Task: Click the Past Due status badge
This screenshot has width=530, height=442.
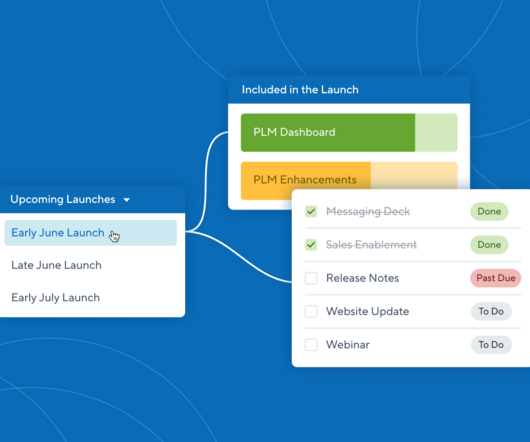Action: tap(496, 278)
